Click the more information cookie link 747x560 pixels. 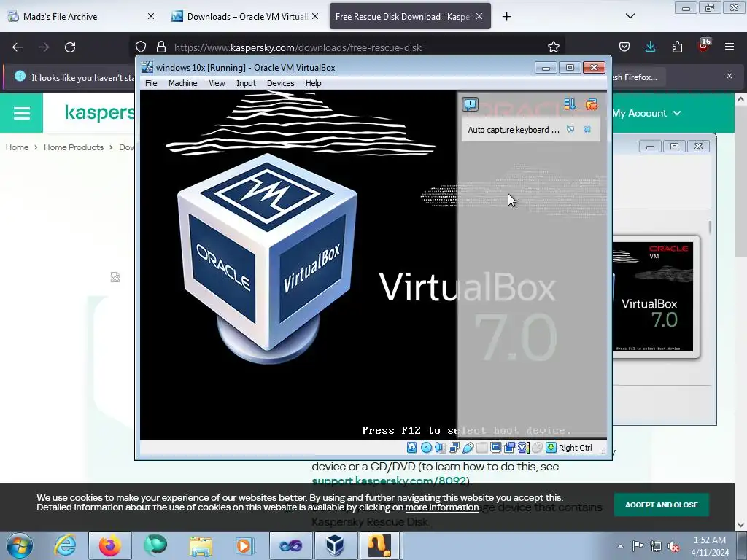pos(441,507)
